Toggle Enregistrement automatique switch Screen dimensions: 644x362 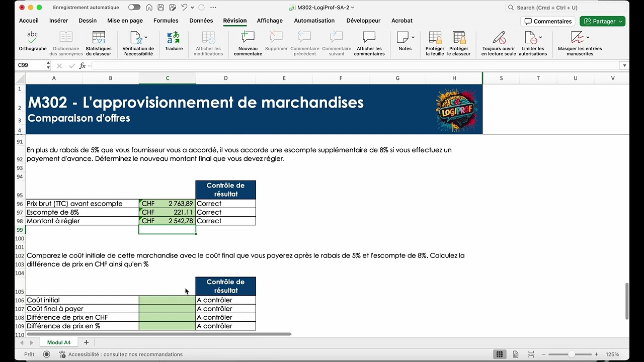click(x=134, y=8)
